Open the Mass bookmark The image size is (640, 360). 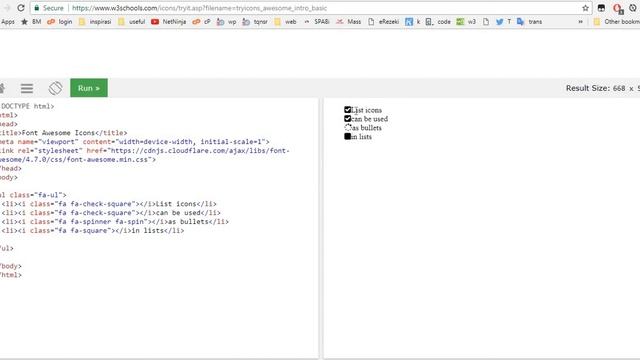point(349,22)
